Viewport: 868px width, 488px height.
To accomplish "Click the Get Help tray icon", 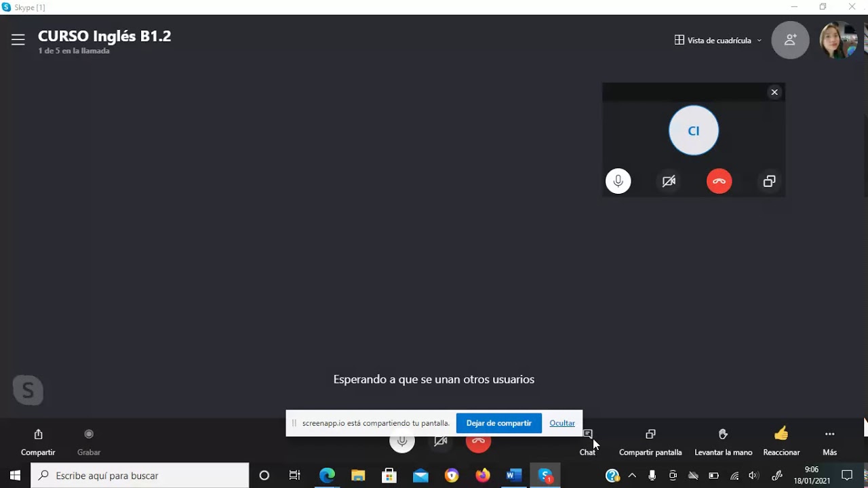I will tap(612, 476).
